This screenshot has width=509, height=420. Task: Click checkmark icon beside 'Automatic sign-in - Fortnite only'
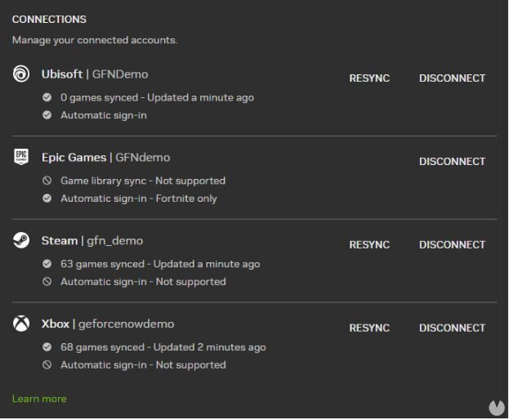point(47,198)
